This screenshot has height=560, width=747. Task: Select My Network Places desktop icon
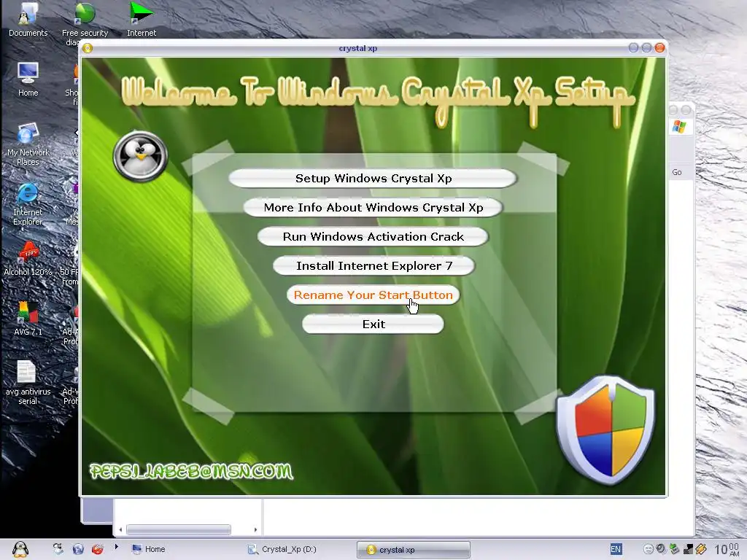(28, 144)
